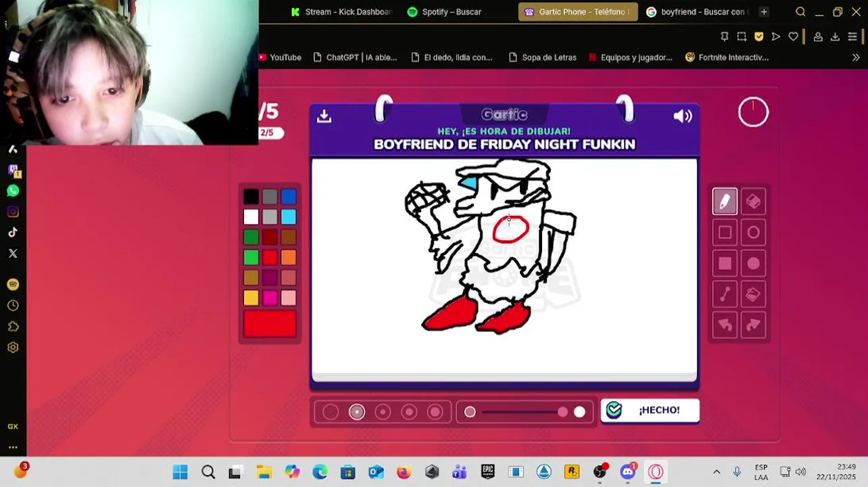This screenshot has height=487, width=868.
Task: Select the smallest brush size
Action: [x=331, y=412]
